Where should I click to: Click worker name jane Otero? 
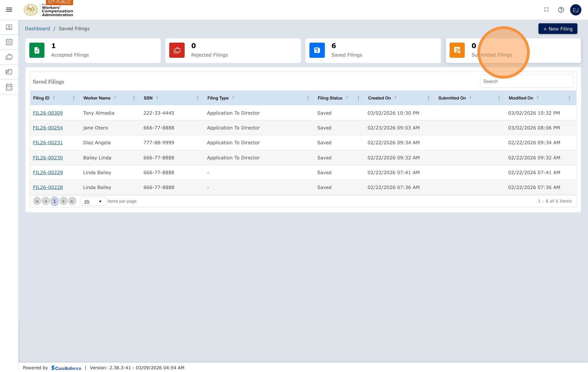tap(95, 128)
